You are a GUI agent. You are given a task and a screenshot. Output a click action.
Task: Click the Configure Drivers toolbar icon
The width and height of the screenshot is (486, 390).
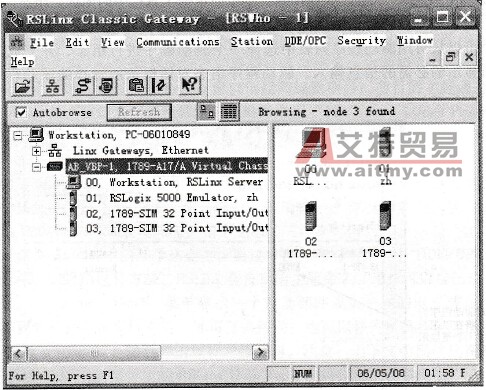pos(83,86)
